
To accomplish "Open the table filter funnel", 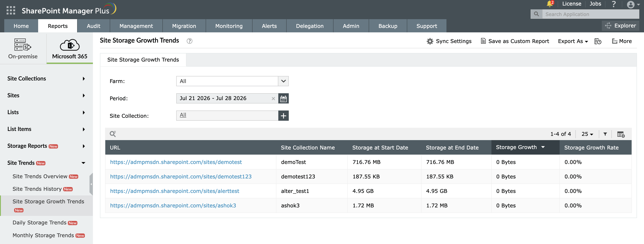I will tap(605, 134).
